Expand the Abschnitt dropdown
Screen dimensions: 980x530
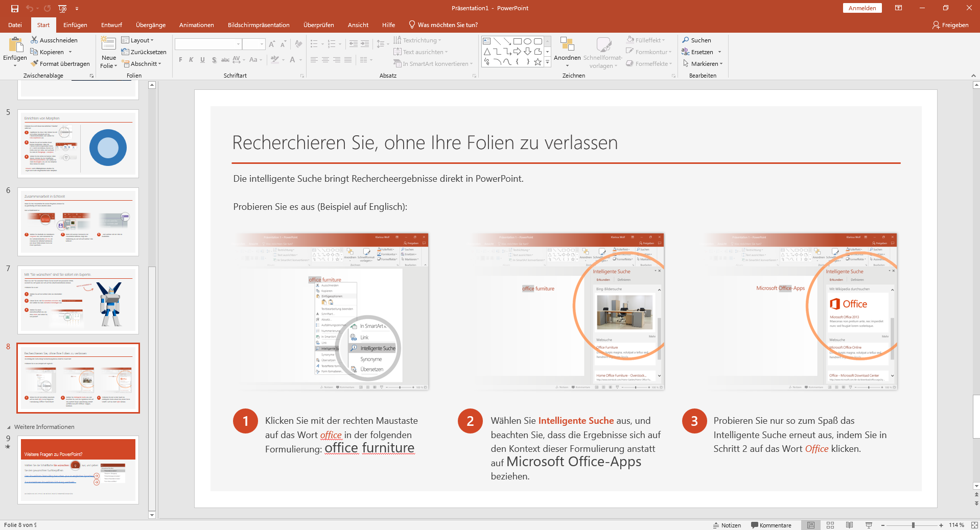(x=142, y=64)
